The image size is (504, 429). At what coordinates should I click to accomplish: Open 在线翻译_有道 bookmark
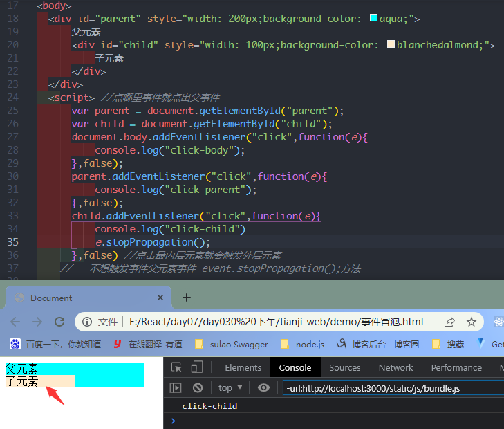148,344
